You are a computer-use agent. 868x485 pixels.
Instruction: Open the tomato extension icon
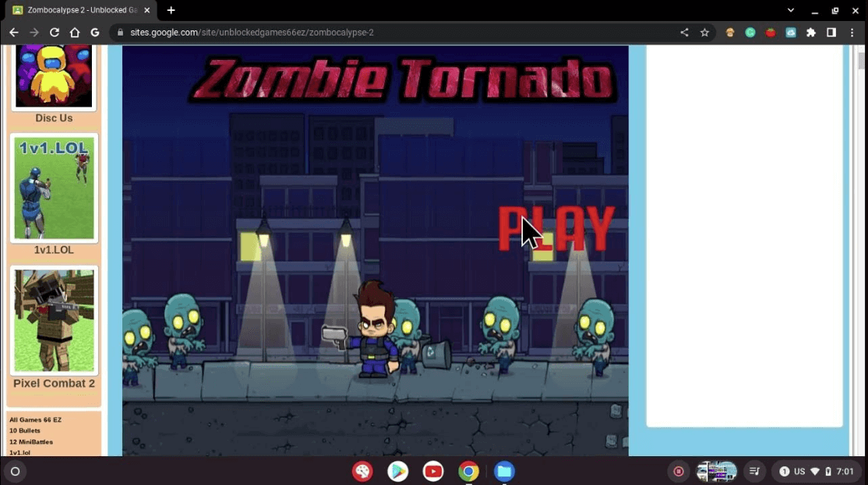(771, 33)
